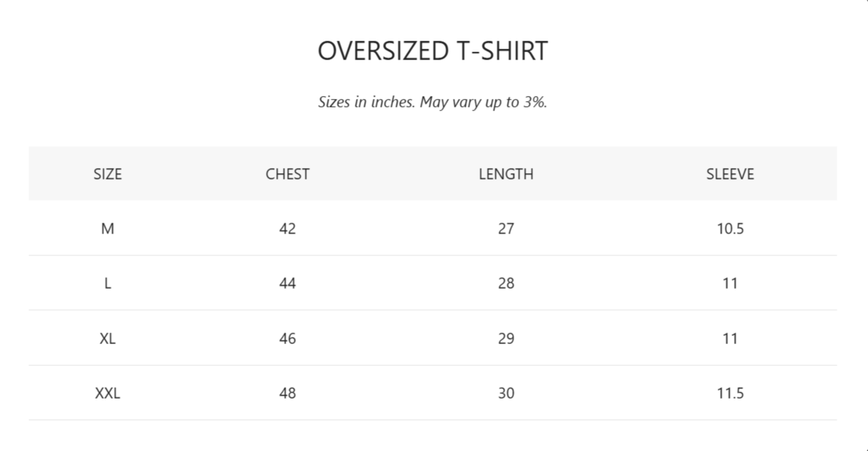Viewport: 868px width, 451px height.
Task: Click length value 29 in XL row
Action: [x=506, y=339]
